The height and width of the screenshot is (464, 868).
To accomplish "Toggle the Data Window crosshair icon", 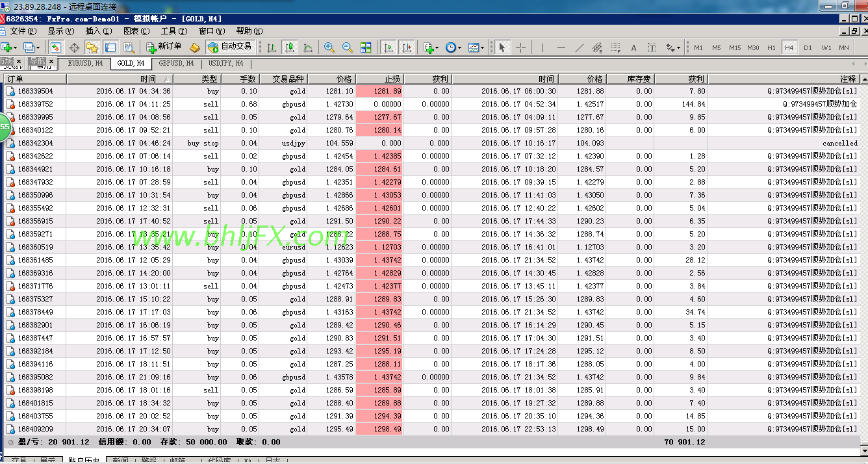I will (74, 47).
